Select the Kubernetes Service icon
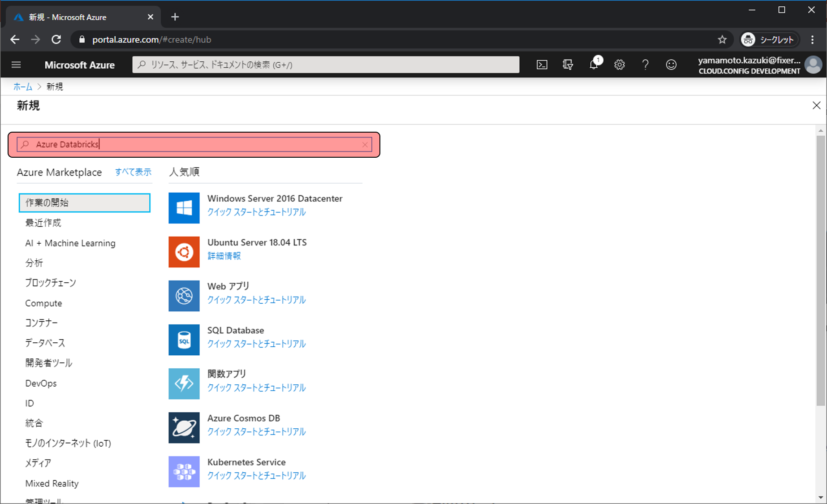This screenshot has height=504, width=827. [184, 471]
